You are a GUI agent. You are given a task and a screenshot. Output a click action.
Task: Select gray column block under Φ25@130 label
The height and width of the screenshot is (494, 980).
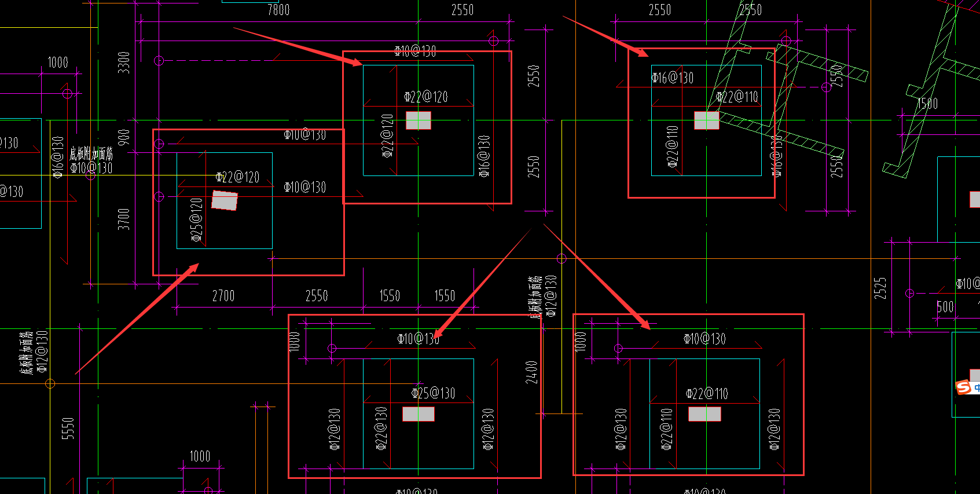419,414
